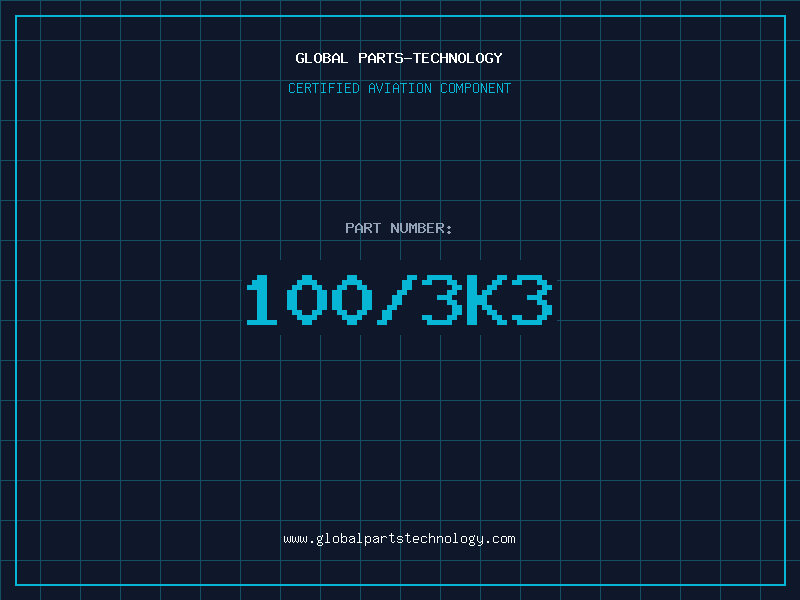This screenshot has height=600, width=800.
Task: Click the word PART in the label
Action: point(362,228)
